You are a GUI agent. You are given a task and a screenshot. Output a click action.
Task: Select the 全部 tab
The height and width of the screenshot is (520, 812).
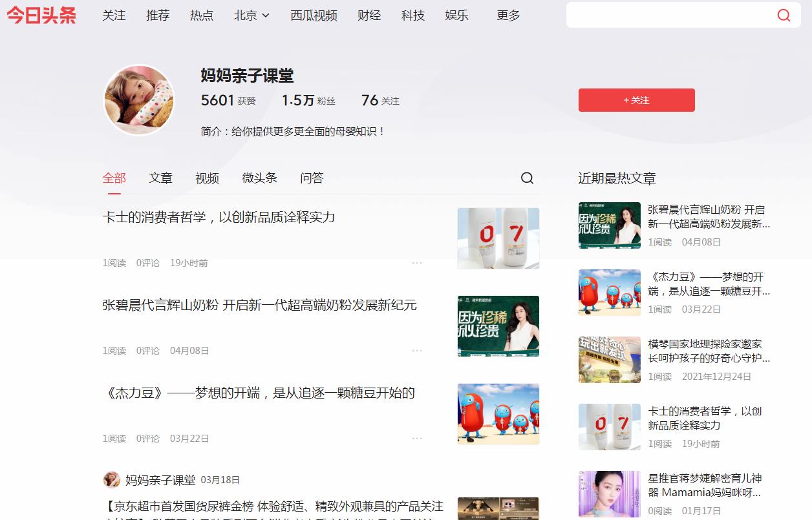tap(114, 178)
